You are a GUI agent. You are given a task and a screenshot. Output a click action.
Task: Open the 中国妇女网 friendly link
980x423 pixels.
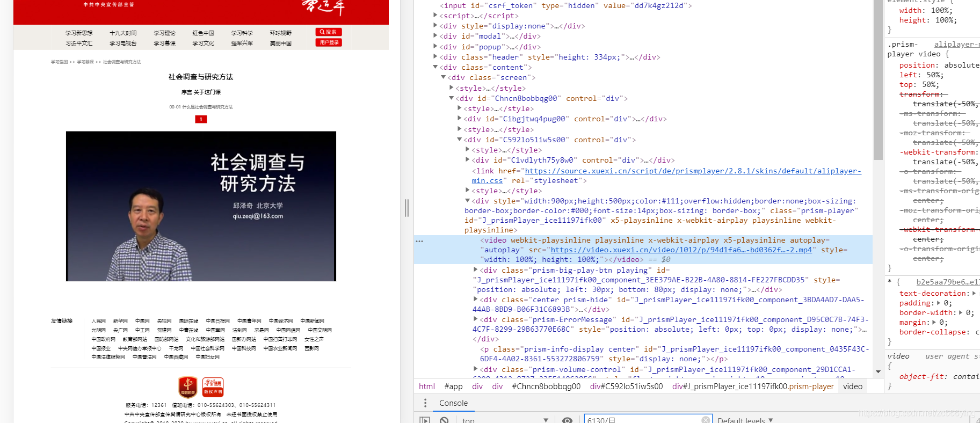207,357
